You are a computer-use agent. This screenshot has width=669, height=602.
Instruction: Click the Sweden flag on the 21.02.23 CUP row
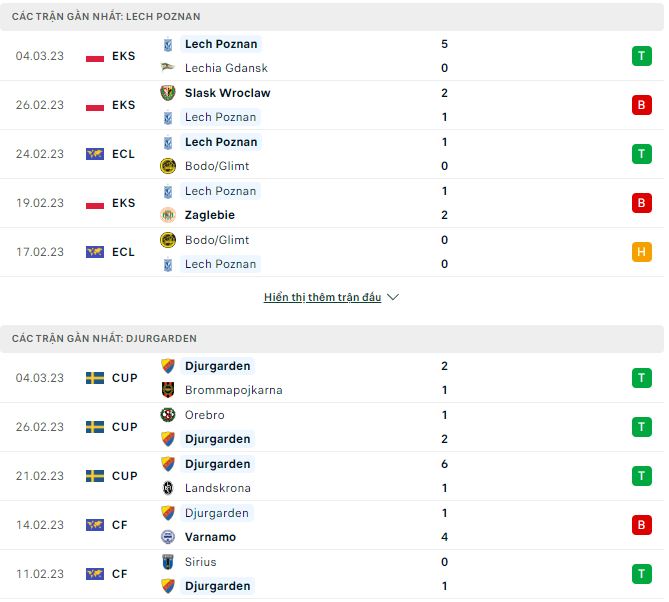coord(95,476)
